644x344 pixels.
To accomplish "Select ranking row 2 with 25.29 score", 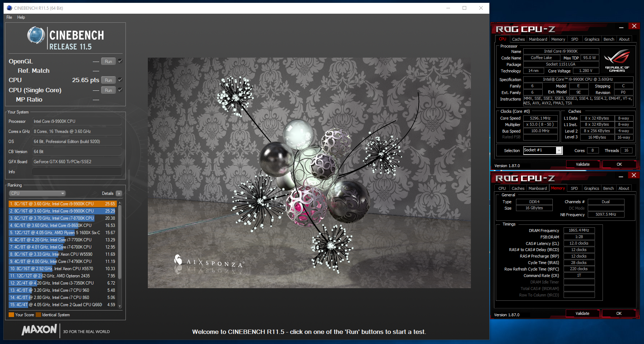I will tap(63, 211).
